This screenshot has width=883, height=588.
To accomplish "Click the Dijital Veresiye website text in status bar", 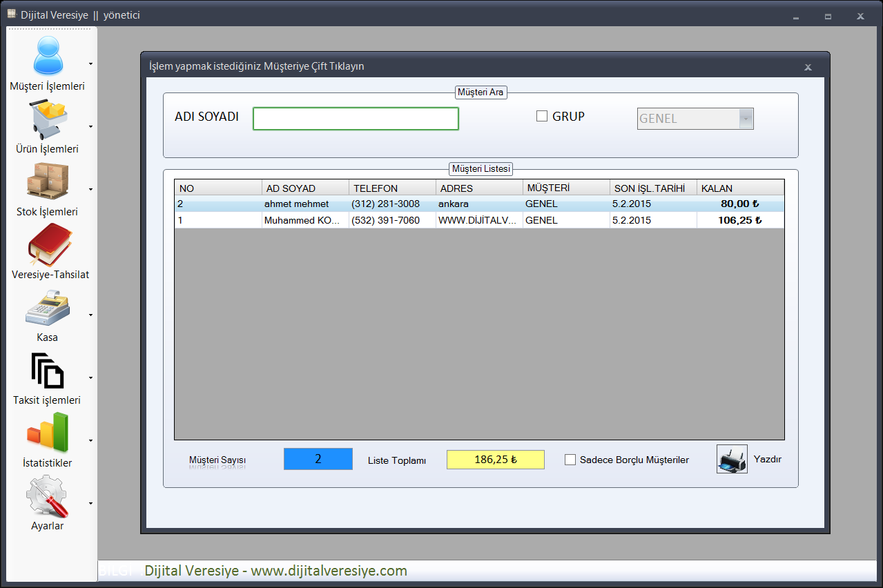I will coord(275,571).
